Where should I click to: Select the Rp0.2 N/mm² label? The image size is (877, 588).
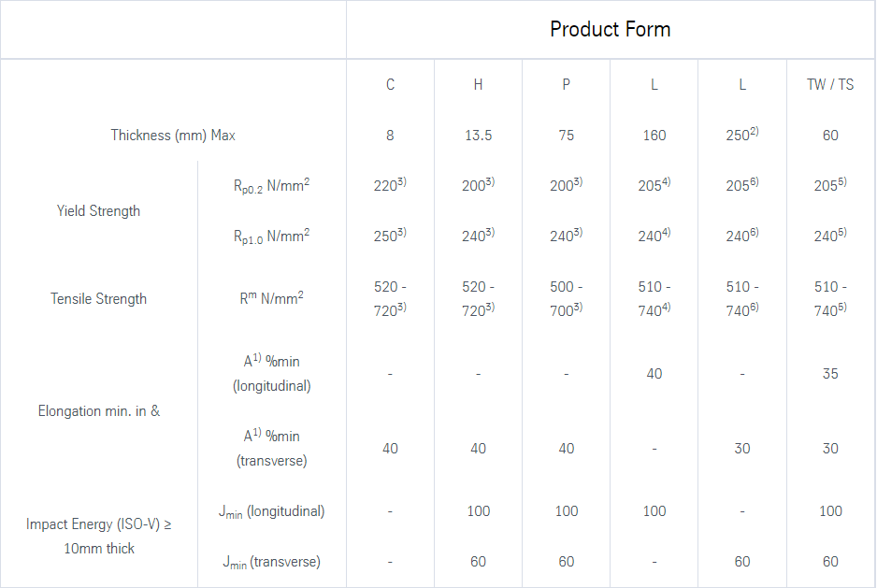(271, 185)
